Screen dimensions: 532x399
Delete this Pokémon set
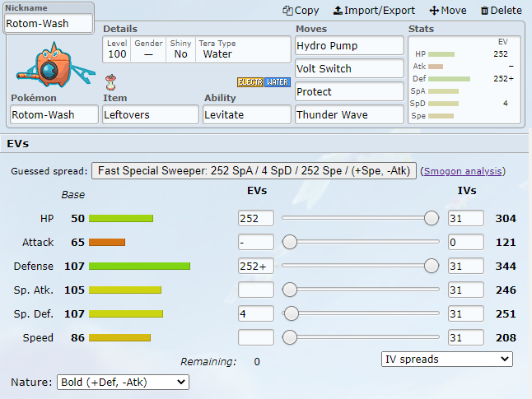[x=502, y=11]
